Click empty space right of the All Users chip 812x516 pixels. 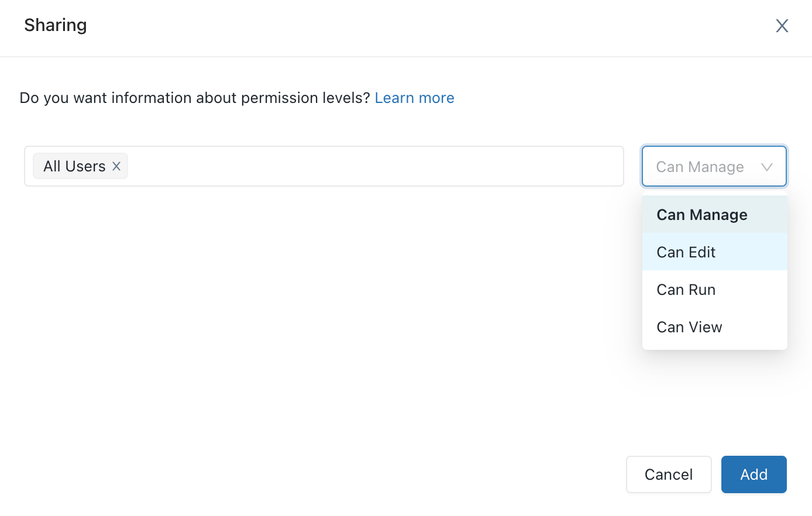point(374,167)
